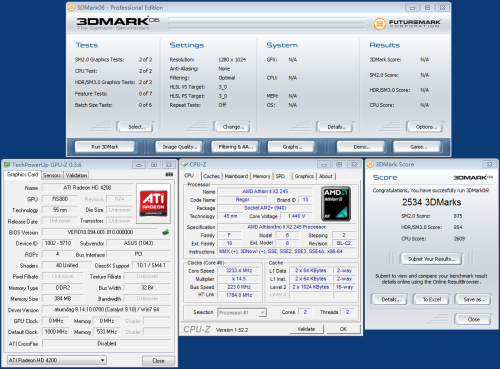
Task: Click Validate button in CPU-Z
Action: coord(306,329)
